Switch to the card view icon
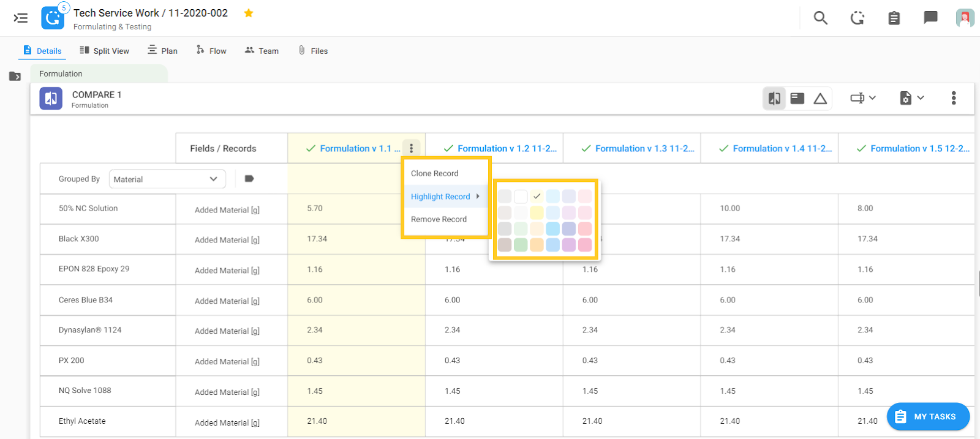The image size is (980, 439). point(797,98)
